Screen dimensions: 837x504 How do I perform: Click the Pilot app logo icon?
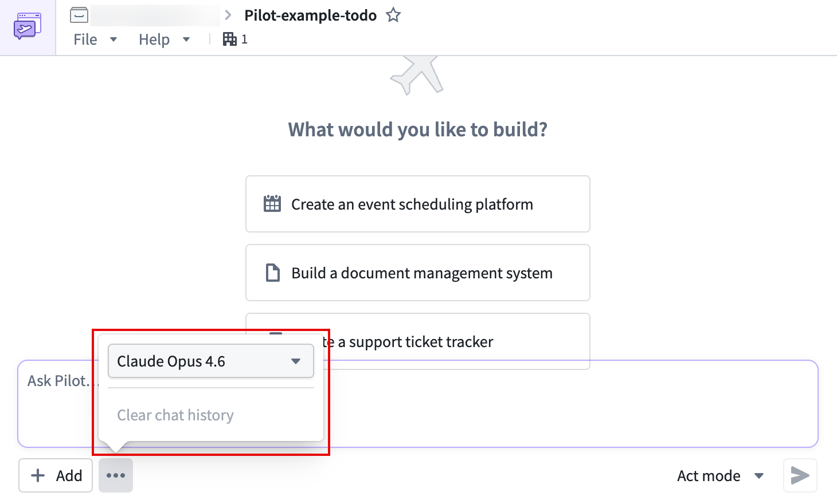click(28, 27)
